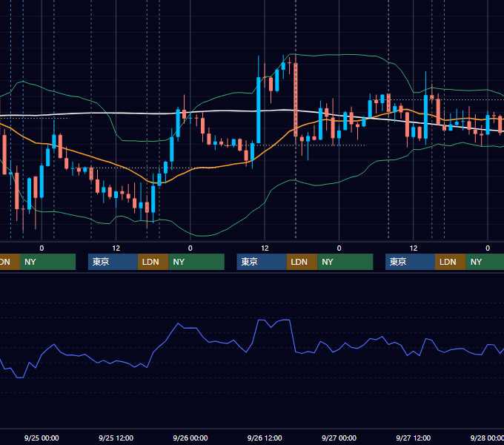This screenshot has width=504, height=445.
Task: Click the 9/25 00:00 date label
Action: click(x=42, y=438)
